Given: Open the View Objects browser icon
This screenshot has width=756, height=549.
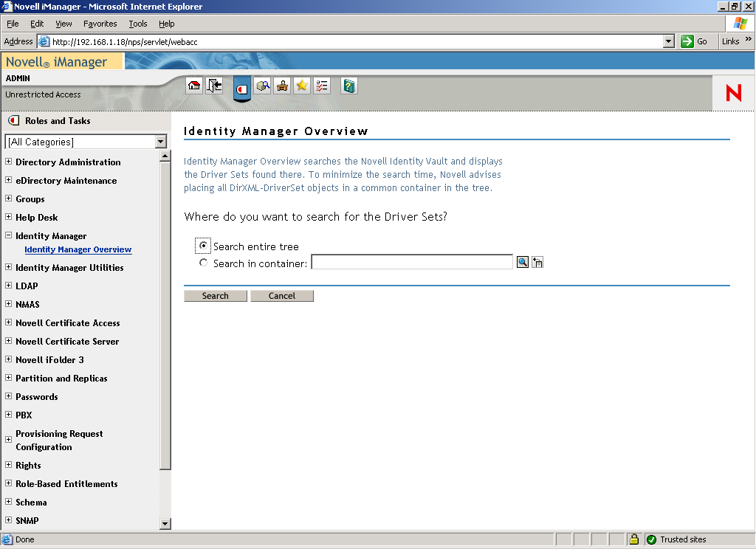Looking at the screenshot, I should 262,86.
